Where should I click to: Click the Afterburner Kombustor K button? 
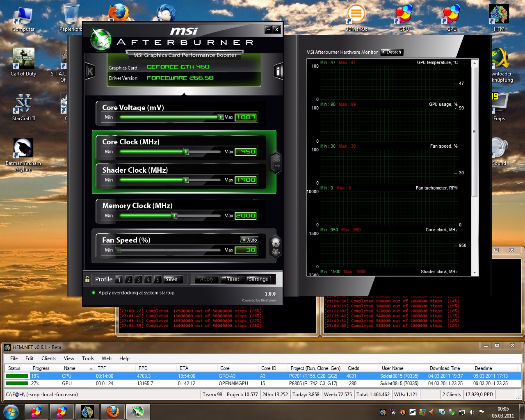click(90, 71)
